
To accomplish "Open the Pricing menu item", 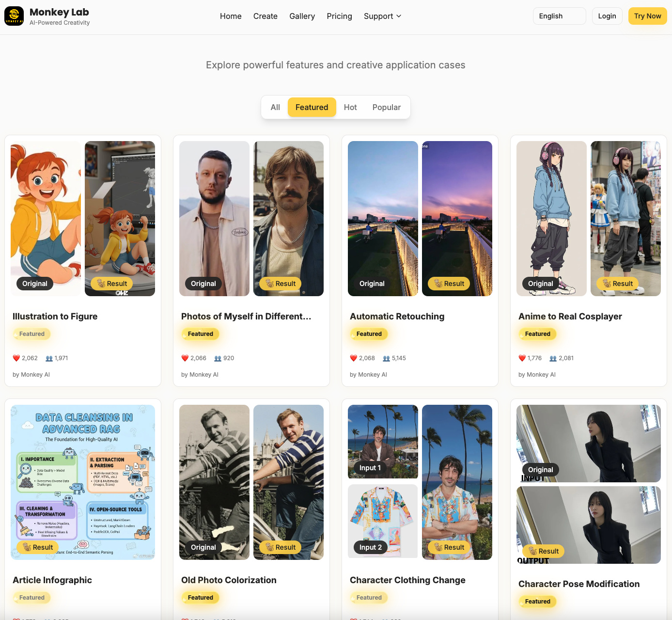I will 339,16.
